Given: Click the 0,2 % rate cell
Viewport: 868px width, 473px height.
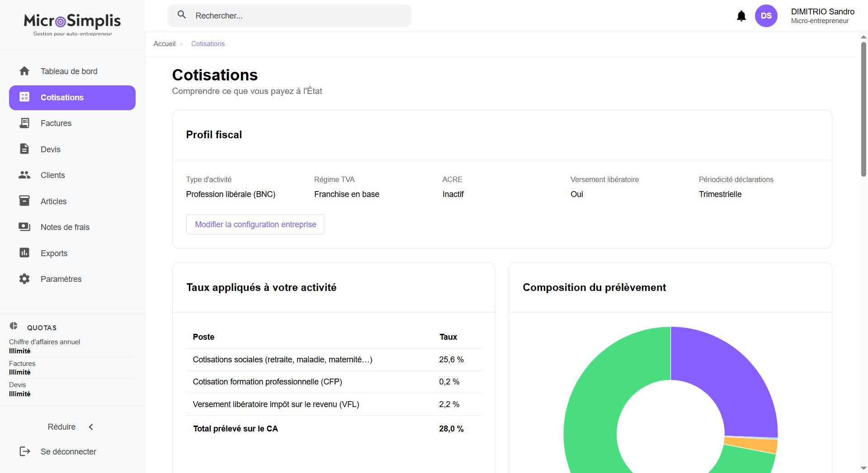Looking at the screenshot, I should coord(449,382).
